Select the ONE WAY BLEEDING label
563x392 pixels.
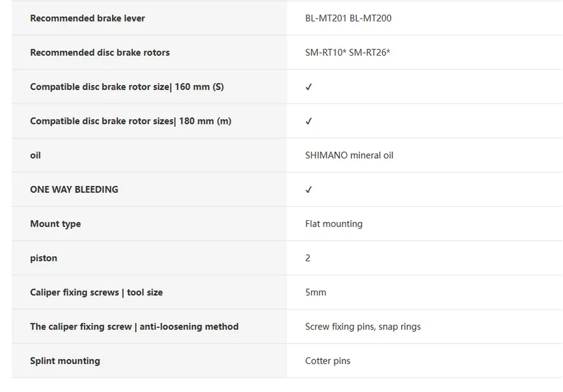(74, 189)
